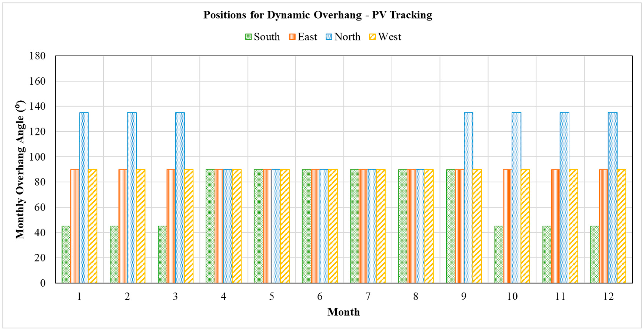
Task: Click the 180 y-axis label
Action: point(38,56)
